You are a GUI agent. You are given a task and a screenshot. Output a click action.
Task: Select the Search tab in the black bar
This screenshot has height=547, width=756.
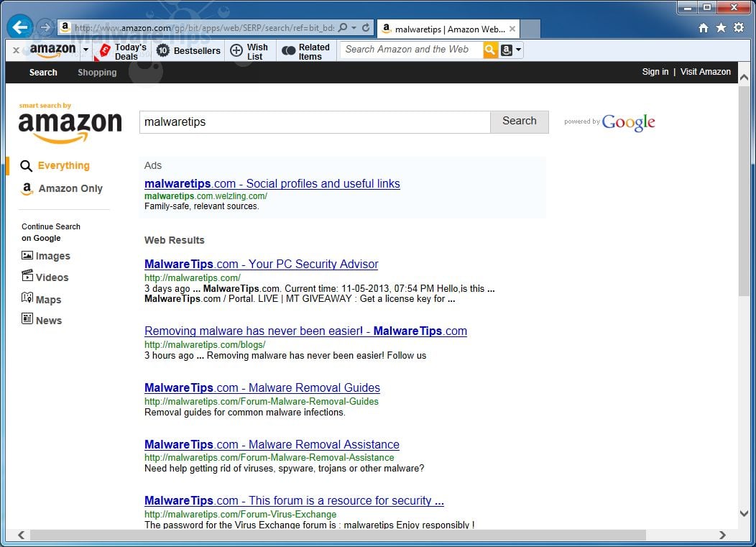[x=43, y=73]
